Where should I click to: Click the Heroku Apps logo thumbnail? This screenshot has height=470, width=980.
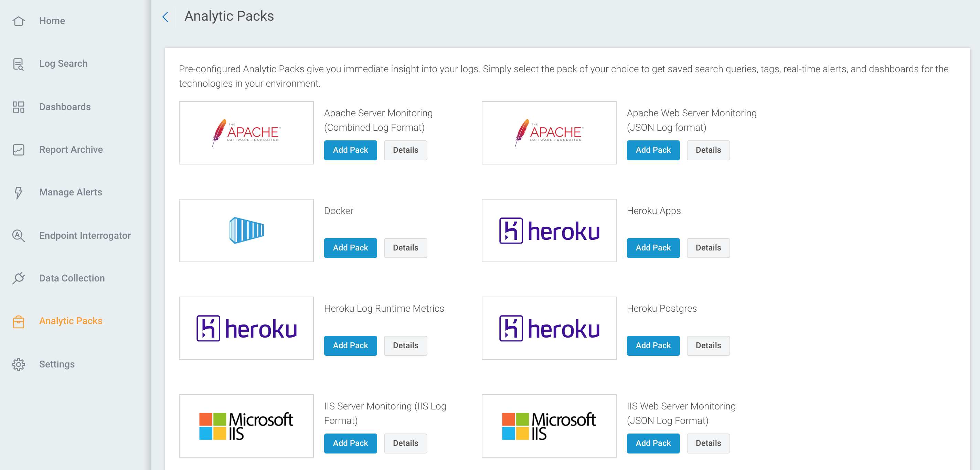pyautogui.click(x=548, y=231)
